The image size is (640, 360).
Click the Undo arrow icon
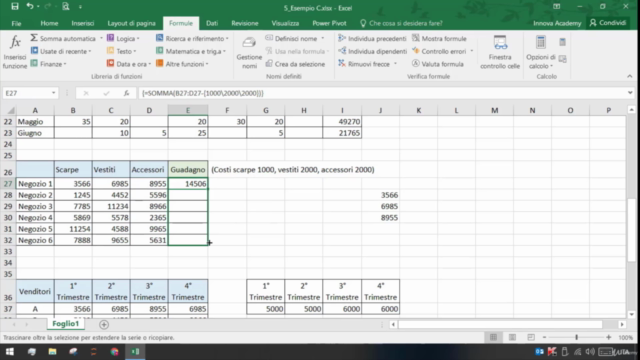coord(29,7)
